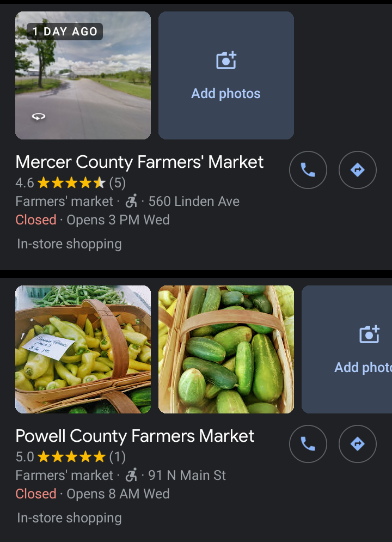This screenshot has height=542, width=392.
Task: Open Mercer market's 4.6 star rating reviews
Action: (x=71, y=182)
